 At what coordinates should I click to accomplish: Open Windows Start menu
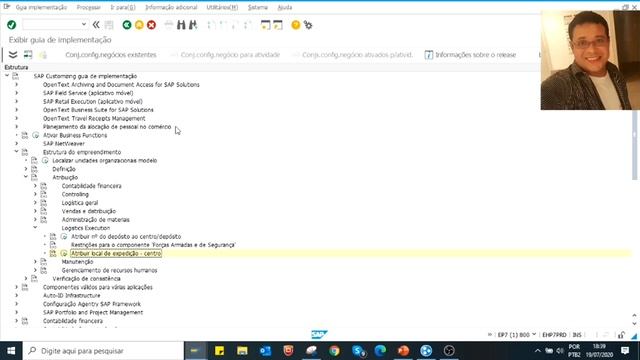(11, 351)
